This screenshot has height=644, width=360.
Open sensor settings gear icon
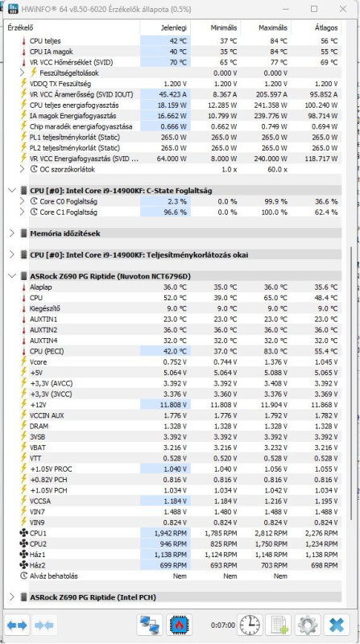point(308,625)
